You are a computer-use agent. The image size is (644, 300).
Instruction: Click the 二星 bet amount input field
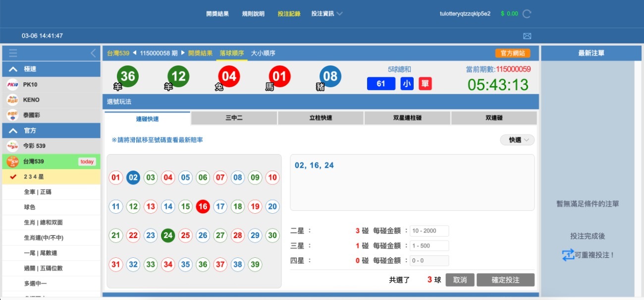[429, 231]
